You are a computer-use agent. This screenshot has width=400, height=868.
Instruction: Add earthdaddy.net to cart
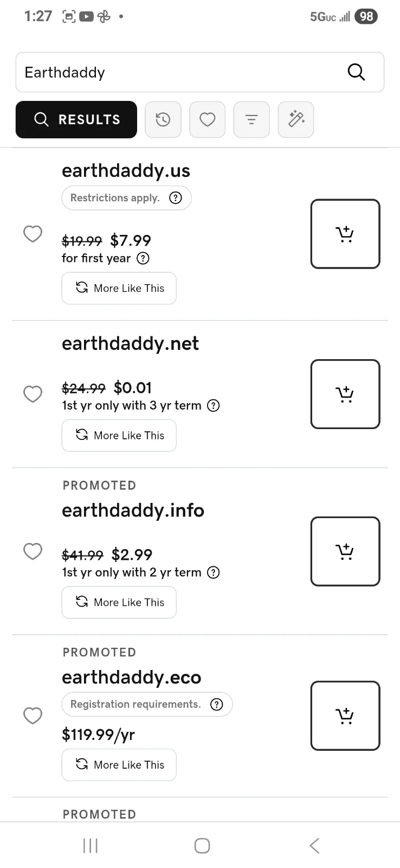(x=345, y=394)
